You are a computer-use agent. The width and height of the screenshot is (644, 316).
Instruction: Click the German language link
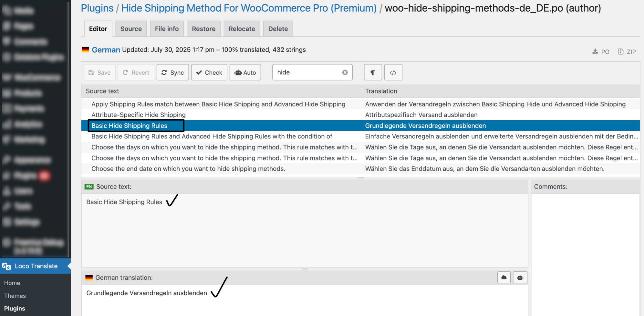106,50
